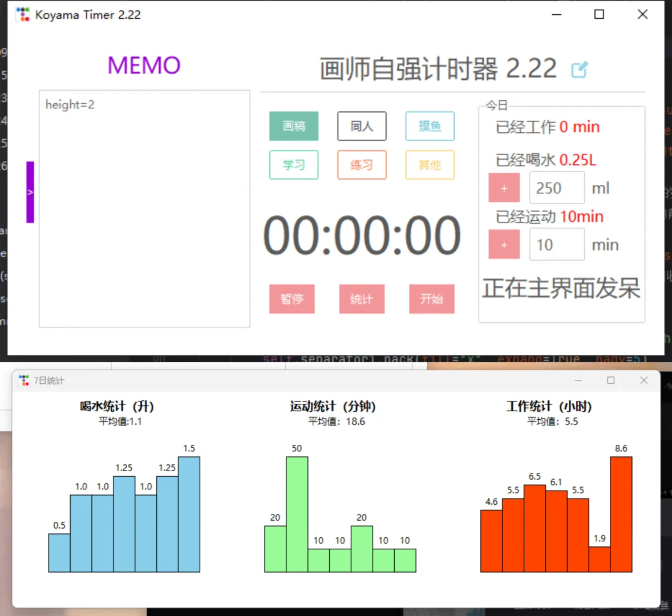Image resolution: width=672 pixels, height=616 pixels.
Task: Open statistics with the 统计 button
Action: tap(362, 299)
